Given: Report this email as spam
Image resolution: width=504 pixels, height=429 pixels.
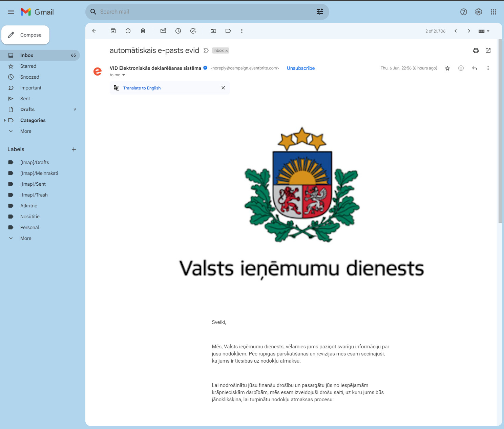Looking at the screenshot, I should click(x=128, y=31).
